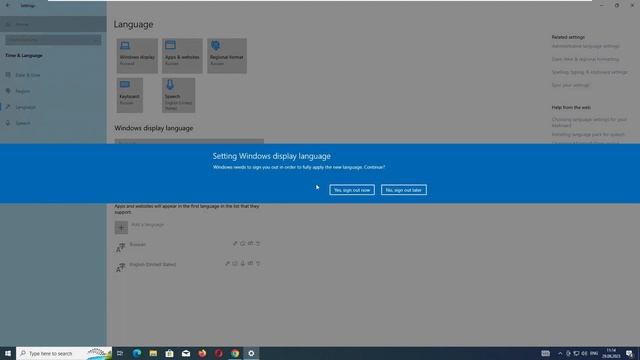Launch Firefox from the taskbar
The width and height of the screenshot is (640, 360).
[202, 353]
